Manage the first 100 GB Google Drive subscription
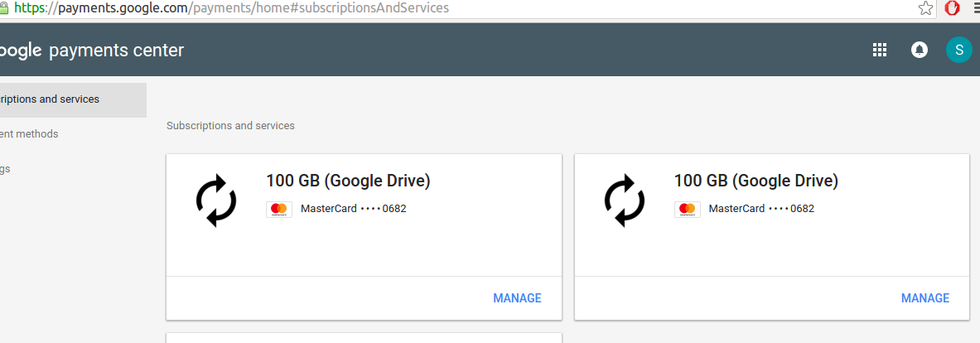Viewport: 980px width, 343px height. [x=517, y=298]
